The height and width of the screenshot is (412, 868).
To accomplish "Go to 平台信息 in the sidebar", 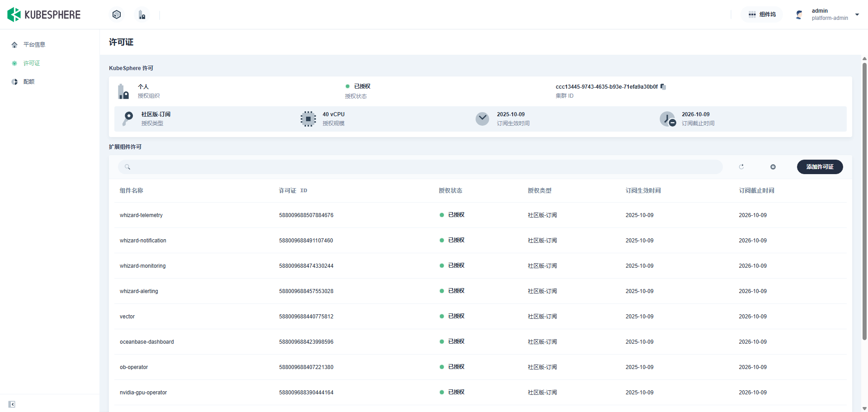I will click(34, 44).
